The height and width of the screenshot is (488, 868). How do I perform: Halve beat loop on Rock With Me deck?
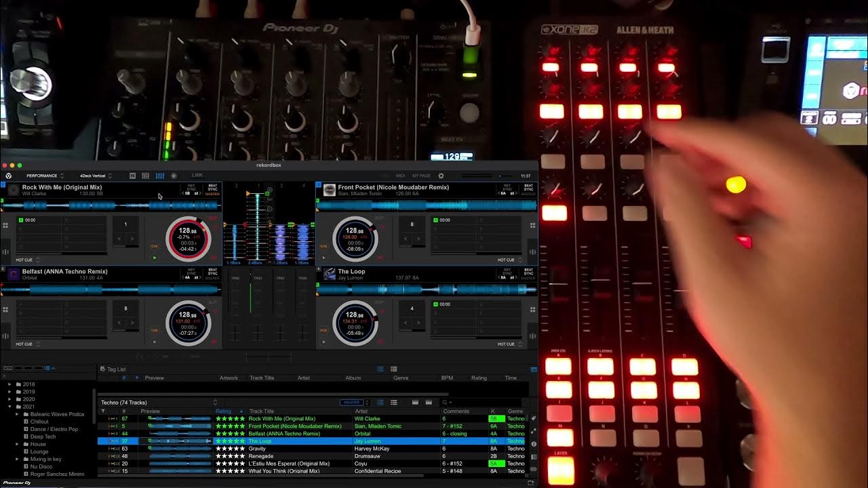point(119,239)
